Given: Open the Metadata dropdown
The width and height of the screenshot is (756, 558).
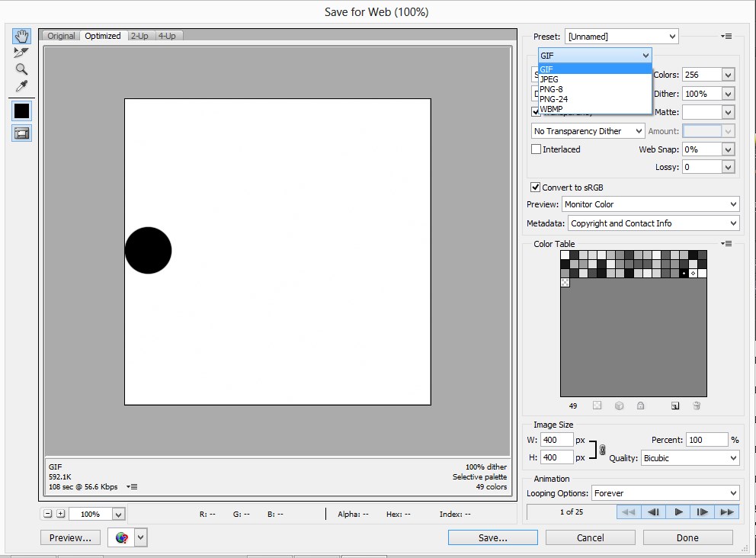Looking at the screenshot, I should click(x=653, y=223).
